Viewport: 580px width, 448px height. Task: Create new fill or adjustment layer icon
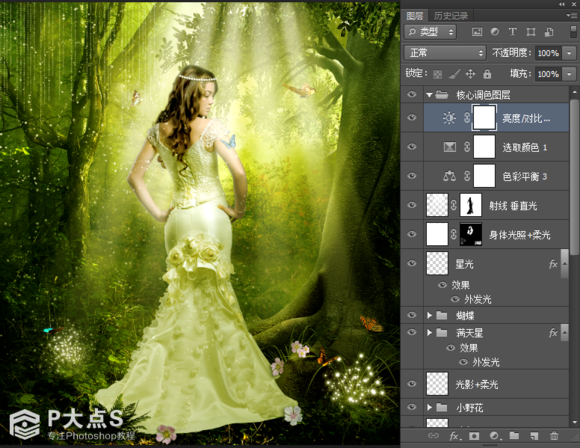click(494, 436)
